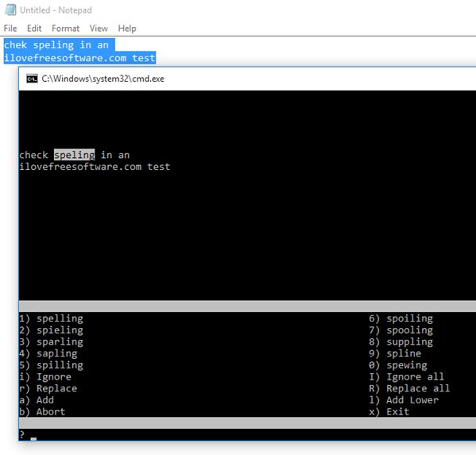
Task: Click the 'i) Ignore' option
Action: [45, 376]
